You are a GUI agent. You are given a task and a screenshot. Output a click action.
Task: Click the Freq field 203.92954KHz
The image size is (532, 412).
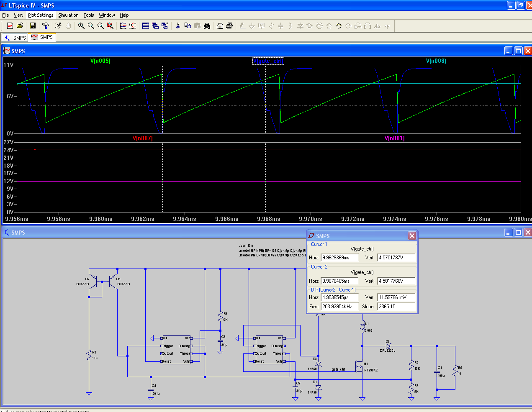(x=340, y=307)
